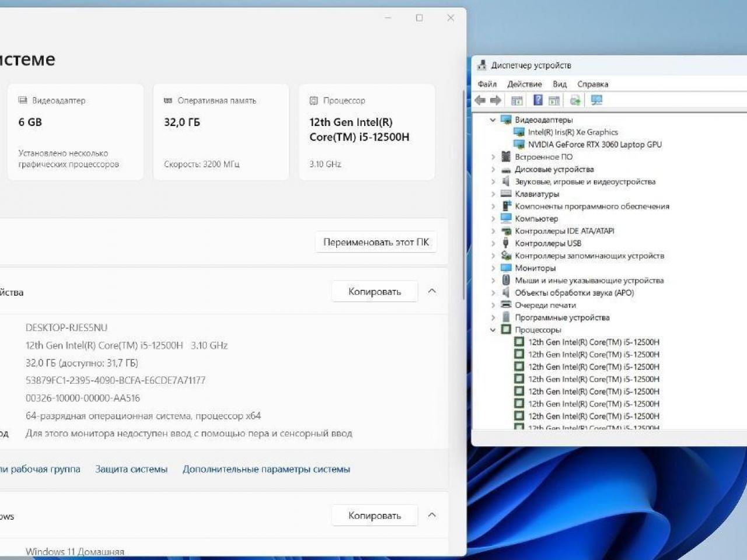Screen dimensions: 747x560
Task: Select the Мониторы label in device tree
Action: [x=535, y=268]
